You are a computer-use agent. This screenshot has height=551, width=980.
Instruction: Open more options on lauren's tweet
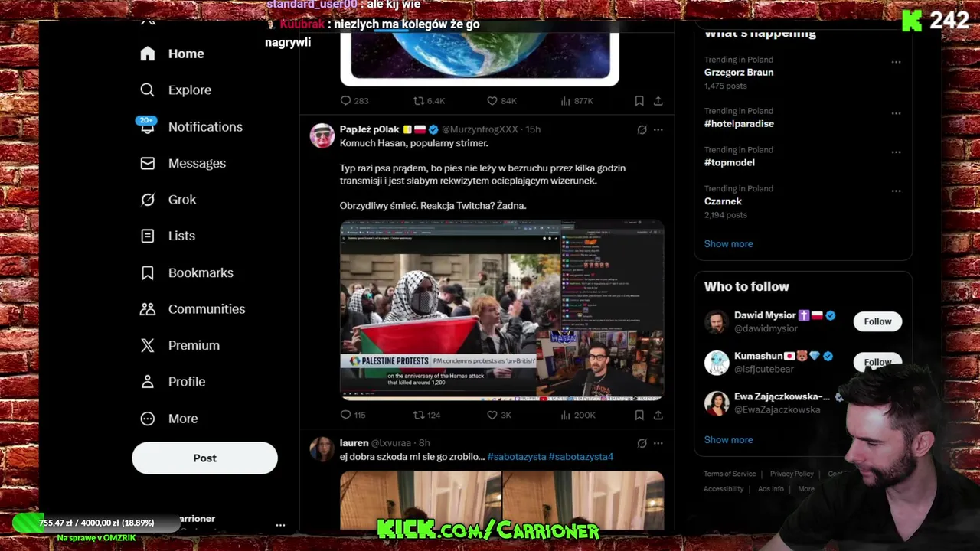(658, 443)
